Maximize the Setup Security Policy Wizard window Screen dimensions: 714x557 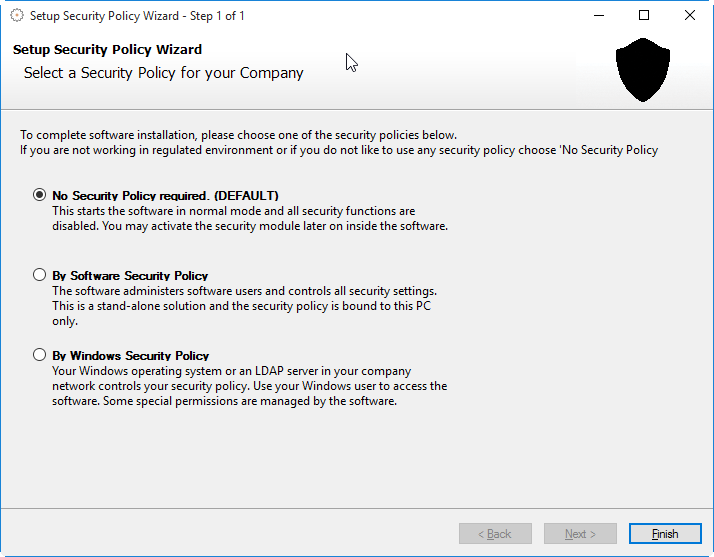[644, 16]
